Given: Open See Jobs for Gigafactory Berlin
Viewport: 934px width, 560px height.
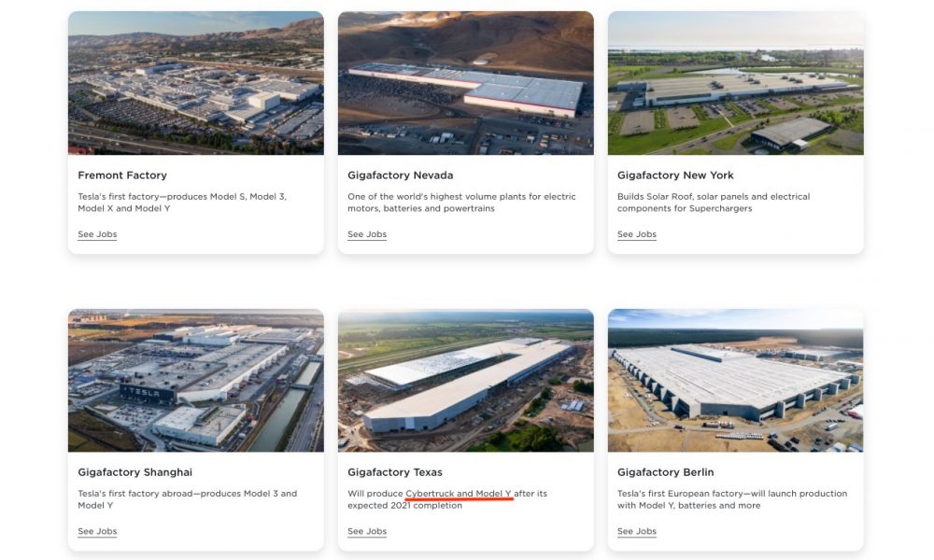Looking at the screenshot, I should tap(637, 531).
